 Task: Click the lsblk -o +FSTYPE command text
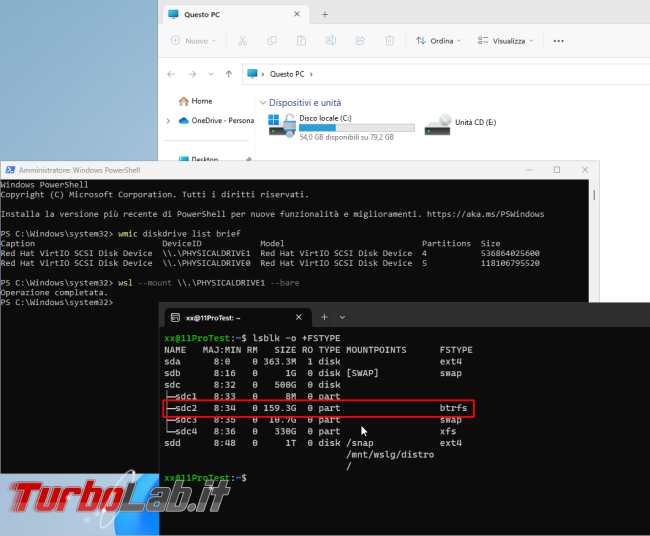coord(296,338)
